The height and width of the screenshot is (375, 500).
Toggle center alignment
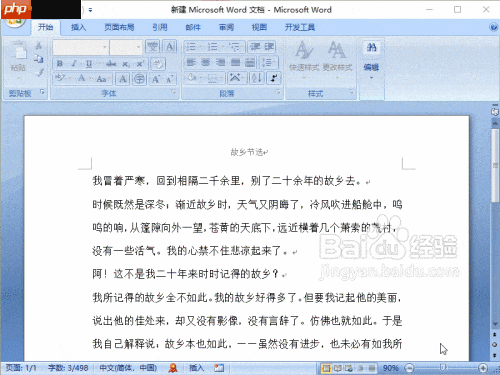pos(206,62)
